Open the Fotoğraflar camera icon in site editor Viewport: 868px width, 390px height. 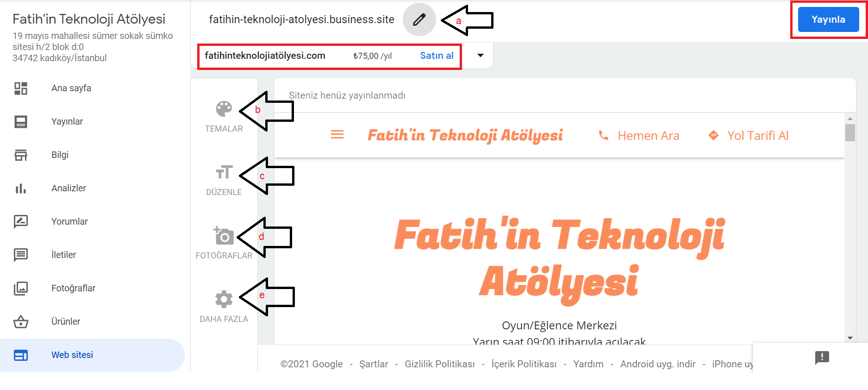pos(224,235)
